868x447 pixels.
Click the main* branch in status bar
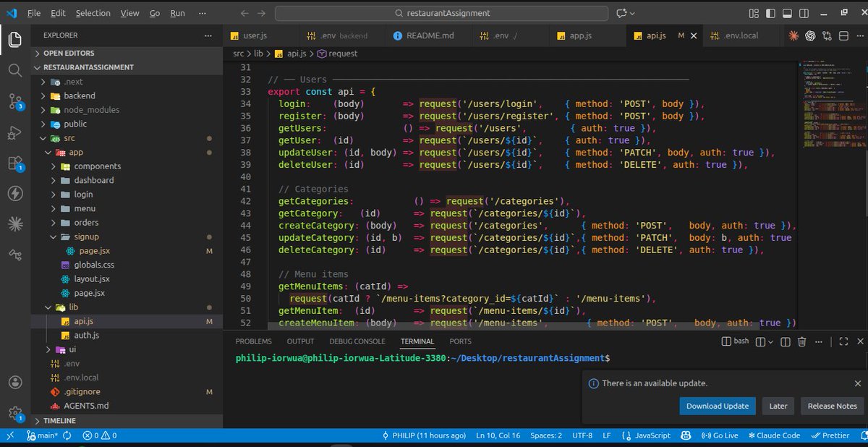click(x=42, y=435)
